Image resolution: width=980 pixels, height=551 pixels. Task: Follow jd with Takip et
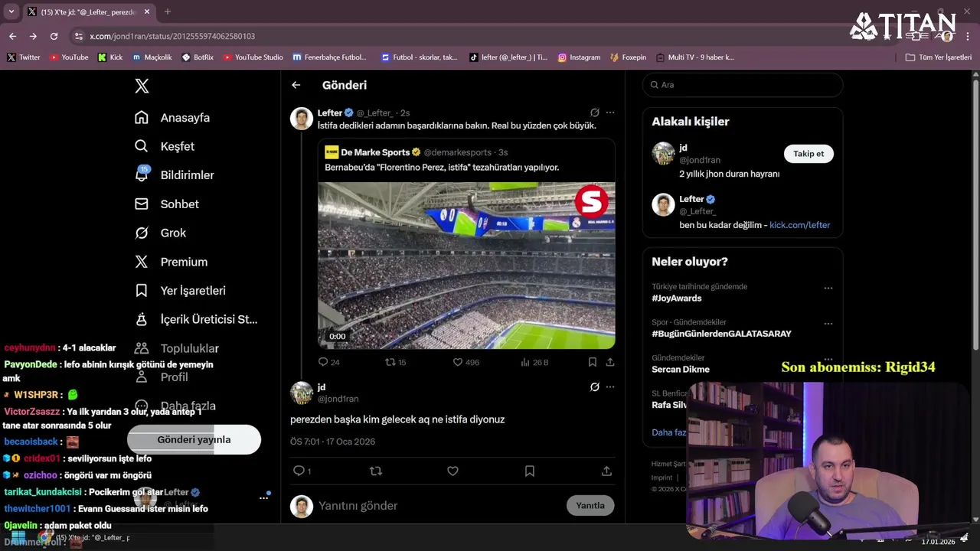coord(808,154)
